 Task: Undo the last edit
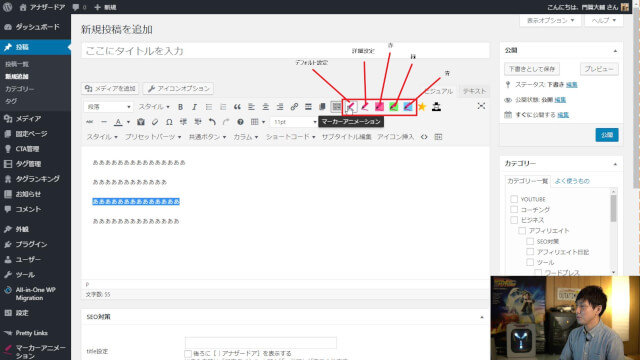[x=212, y=122]
